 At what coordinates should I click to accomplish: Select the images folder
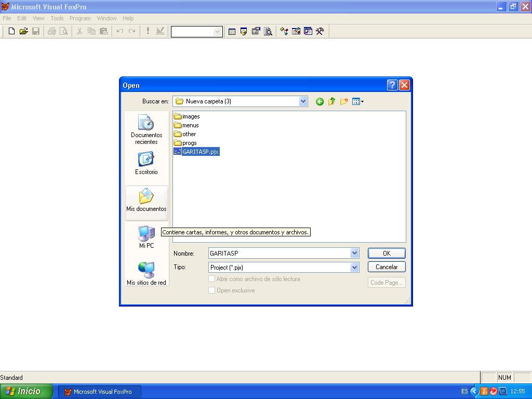click(x=187, y=116)
